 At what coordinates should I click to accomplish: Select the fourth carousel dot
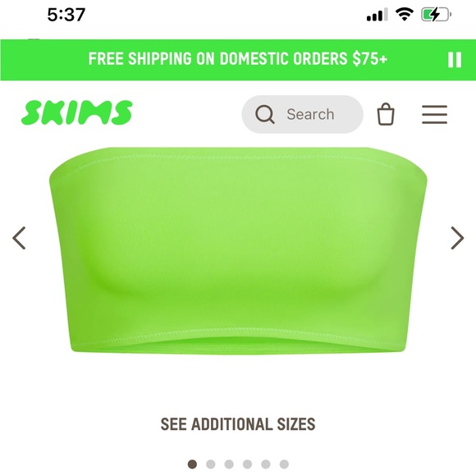tap(247, 465)
